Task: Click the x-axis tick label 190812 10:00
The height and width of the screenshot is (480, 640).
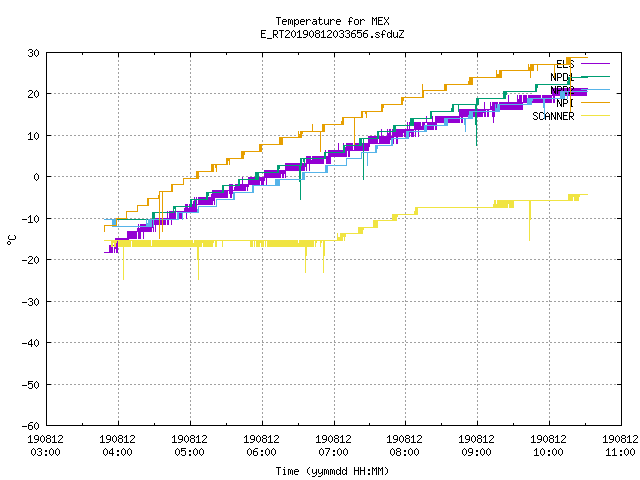Action: [548, 445]
